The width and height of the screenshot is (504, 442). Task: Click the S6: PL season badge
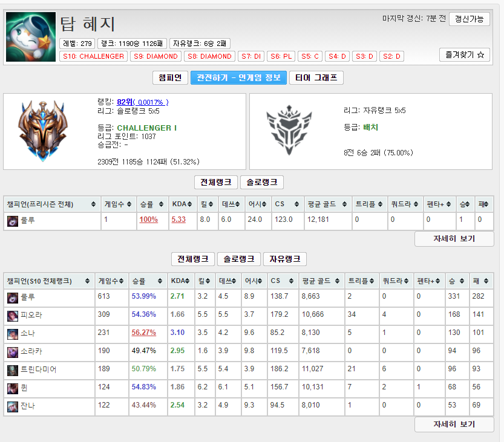pyautogui.click(x=281, y=56)
